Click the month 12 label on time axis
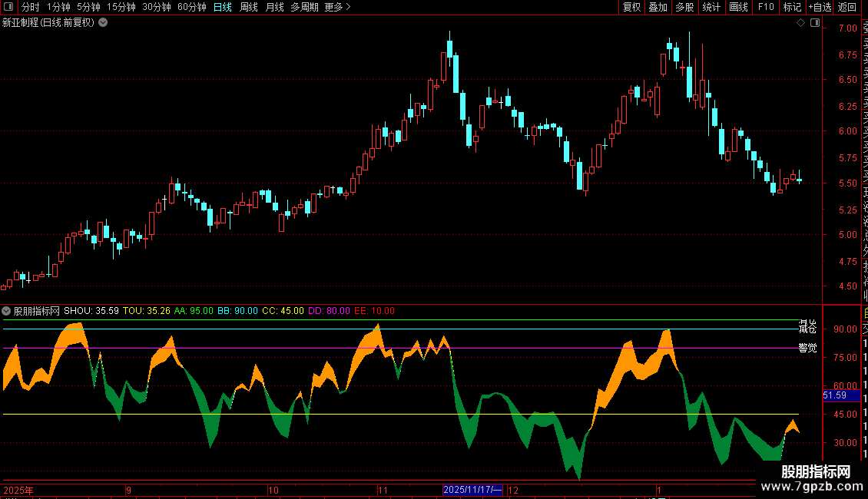The image size is (868, 499). pos(513,490)
